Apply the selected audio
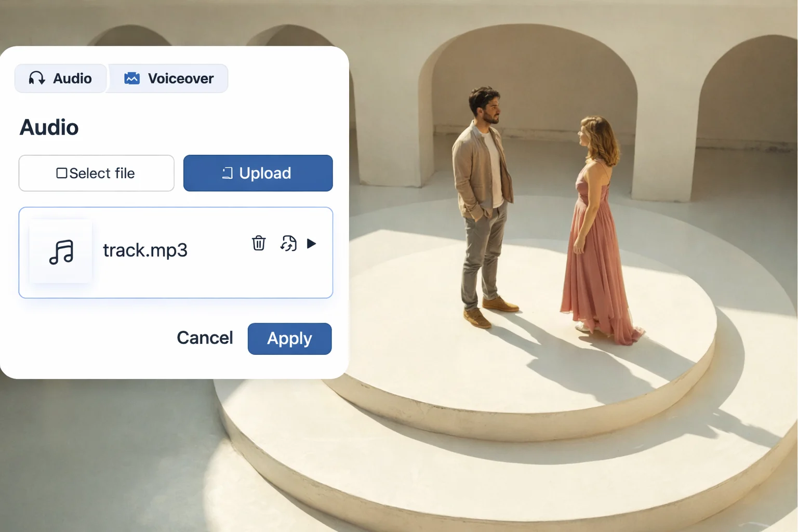Image resolution: width=798 pixels, height=532 pixels. tap(289, 339)
